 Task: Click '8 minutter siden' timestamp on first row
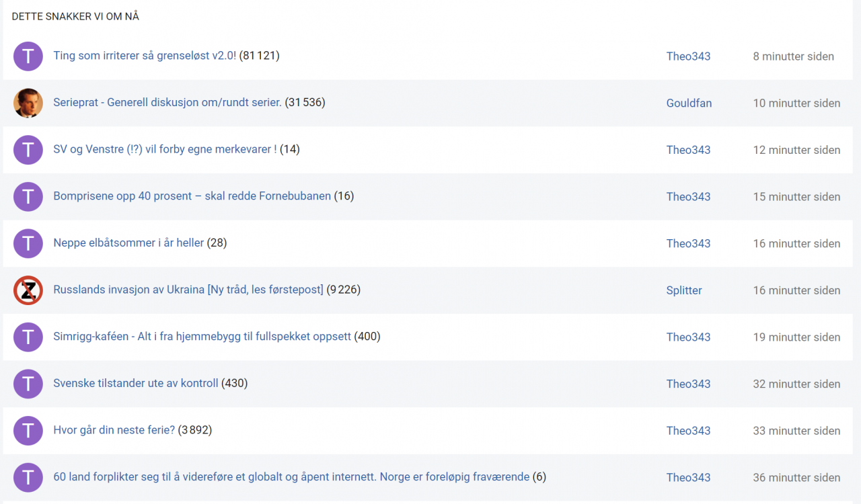click(x=793, y=56)
